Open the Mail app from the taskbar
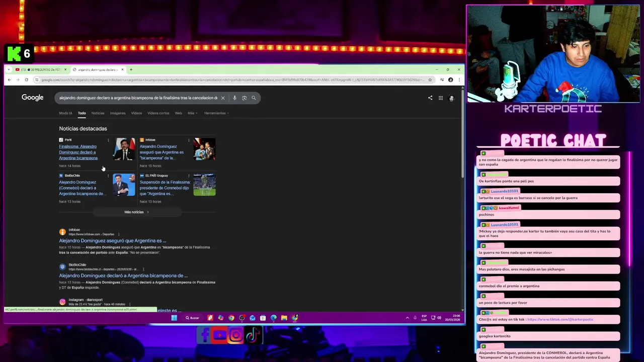The image size is (644, 362). [x=253, y=318]
